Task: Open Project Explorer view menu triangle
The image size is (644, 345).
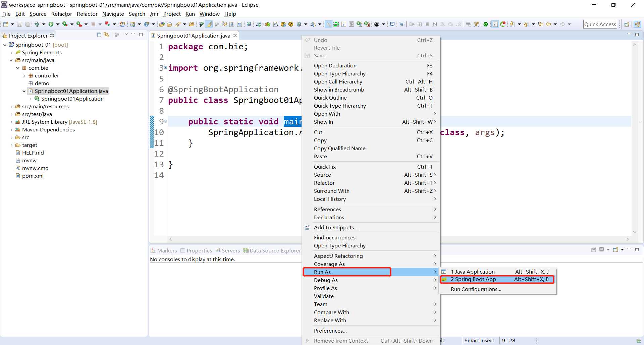Action: [126, 34]
